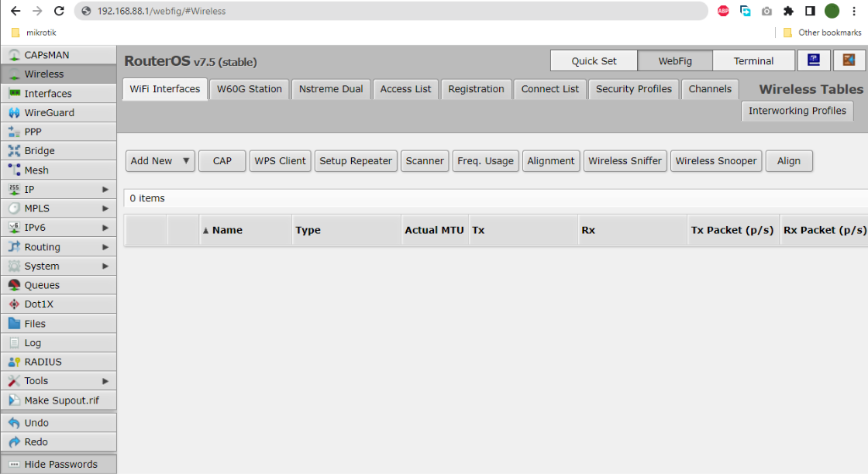Viewport: 868px width, 474px height.
Task: Open Files using folder icon in sidebar
Action: (x=14, y=324)
